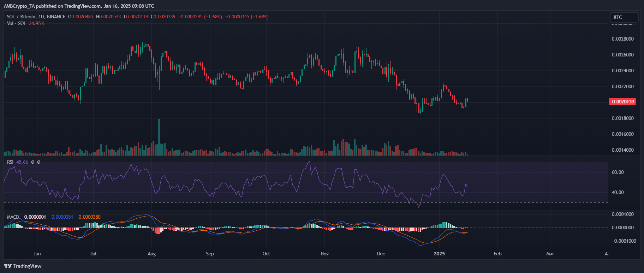This screenshot has height=273, width=644.
Task: Click the Feb label on time axis
Action: tap(497, 254)
